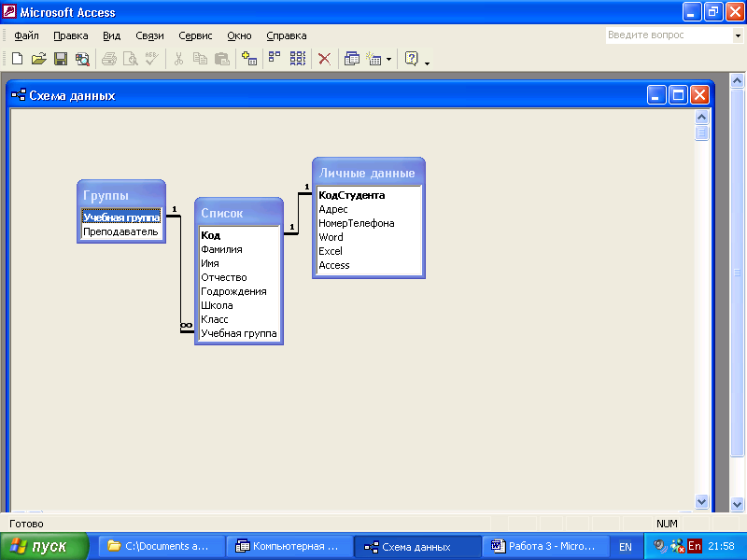Click the New Object toolbar icon
Screen dimensions: 747x560
[x=374, y=59]
